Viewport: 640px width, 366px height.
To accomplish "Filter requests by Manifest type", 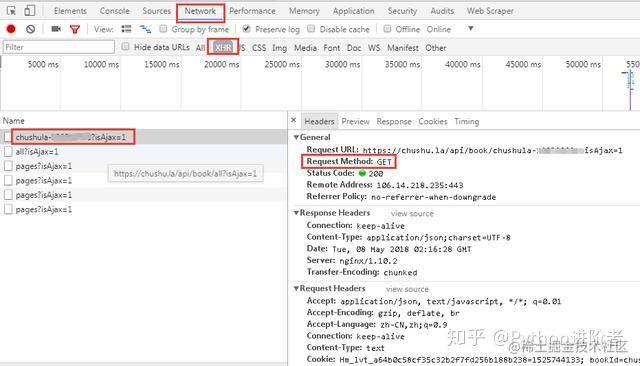I will [403, 48].
